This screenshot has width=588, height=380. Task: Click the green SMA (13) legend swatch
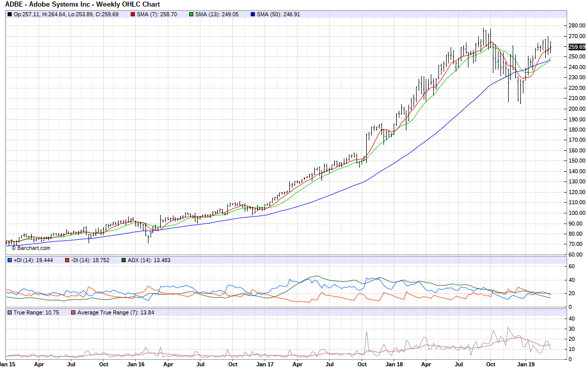click(191, 15)
